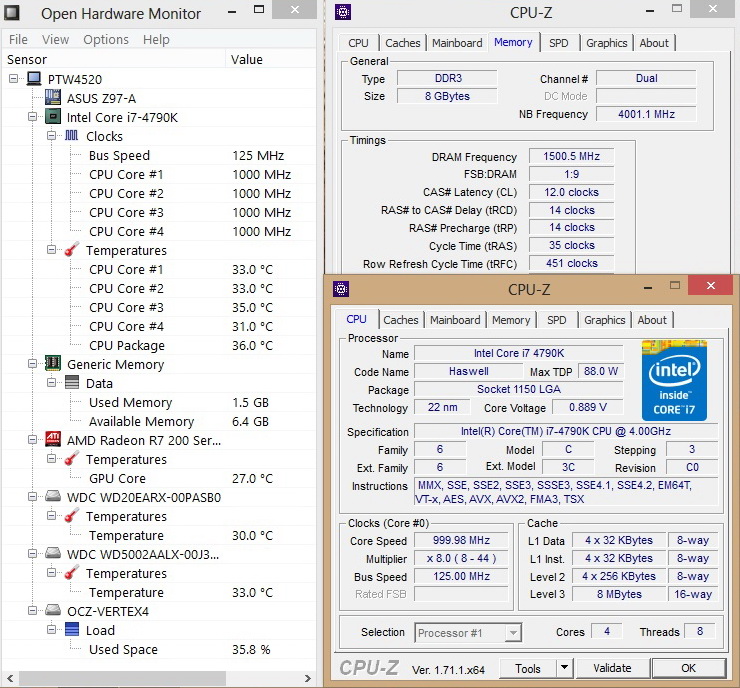Click the horizontal scrollbar thumb in Hardware Monitor
The height and width of the screenshot is (688, 740).
pyautogui.click(x=122, y=678)
